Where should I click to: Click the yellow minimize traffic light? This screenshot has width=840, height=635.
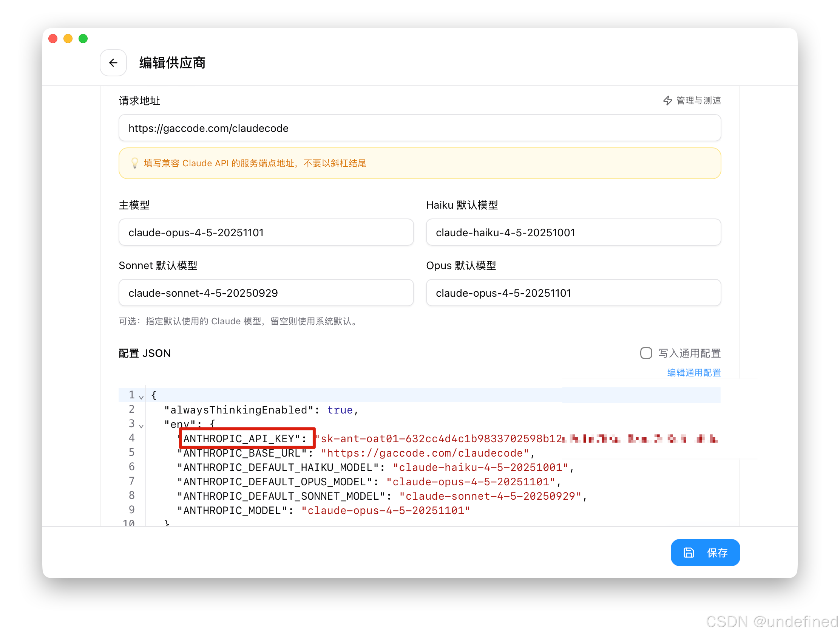[x=68, y=39]
